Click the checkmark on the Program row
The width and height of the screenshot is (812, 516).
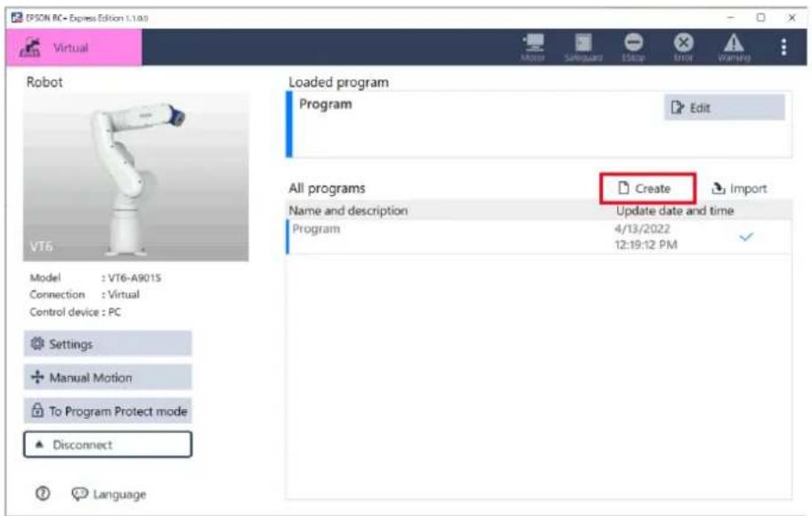click(x=746, y=237)
